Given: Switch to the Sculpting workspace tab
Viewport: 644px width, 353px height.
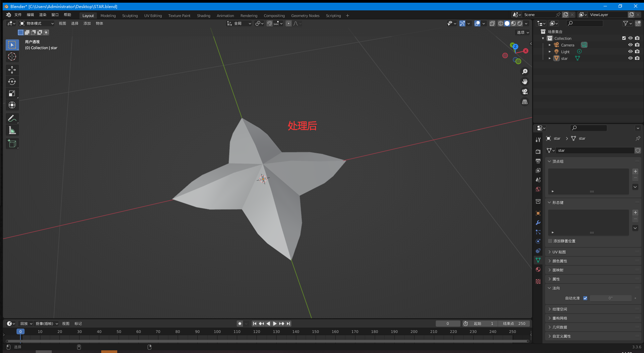Looking at the screenshot, I should tap(130, 16).
